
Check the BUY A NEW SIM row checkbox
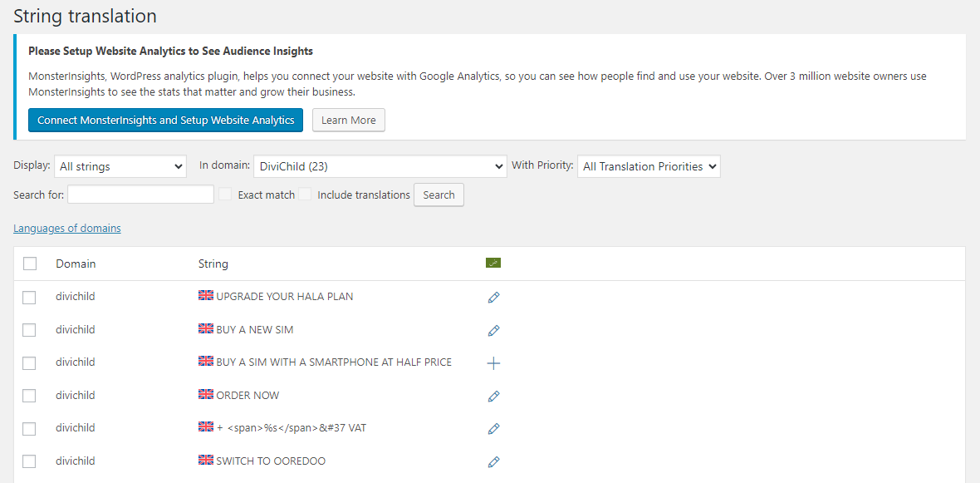(30, 330)
